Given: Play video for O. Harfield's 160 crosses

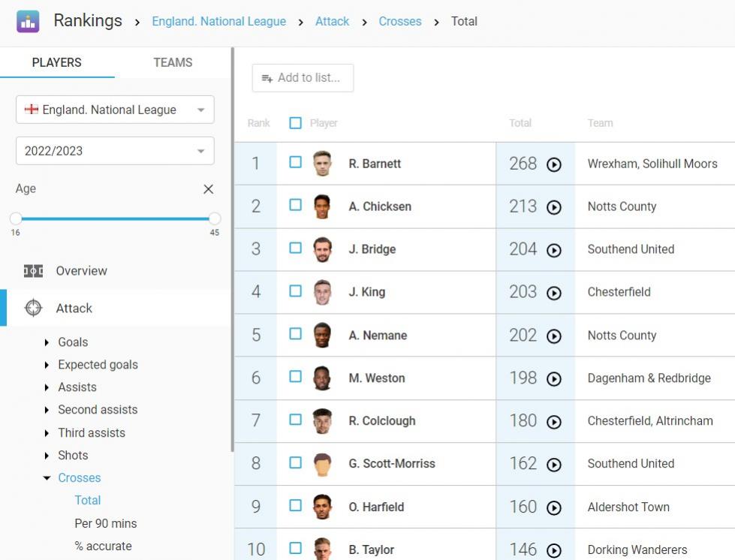Looking at the screenshot, I should pyautogui.click(x=554, y=508).
